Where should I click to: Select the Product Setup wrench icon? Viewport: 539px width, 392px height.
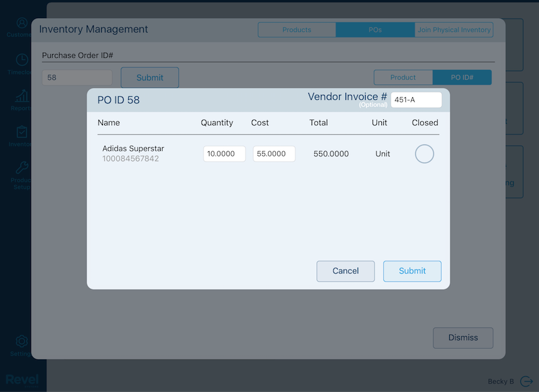pos(21,171)
